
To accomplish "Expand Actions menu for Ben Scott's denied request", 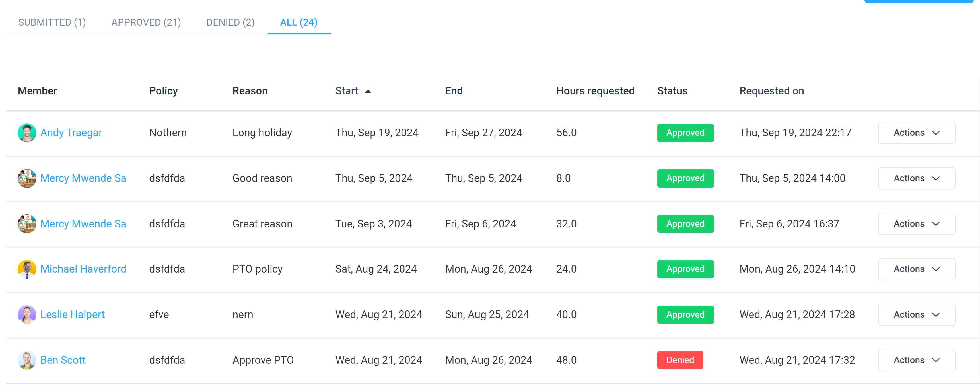I will coord(916,360).
